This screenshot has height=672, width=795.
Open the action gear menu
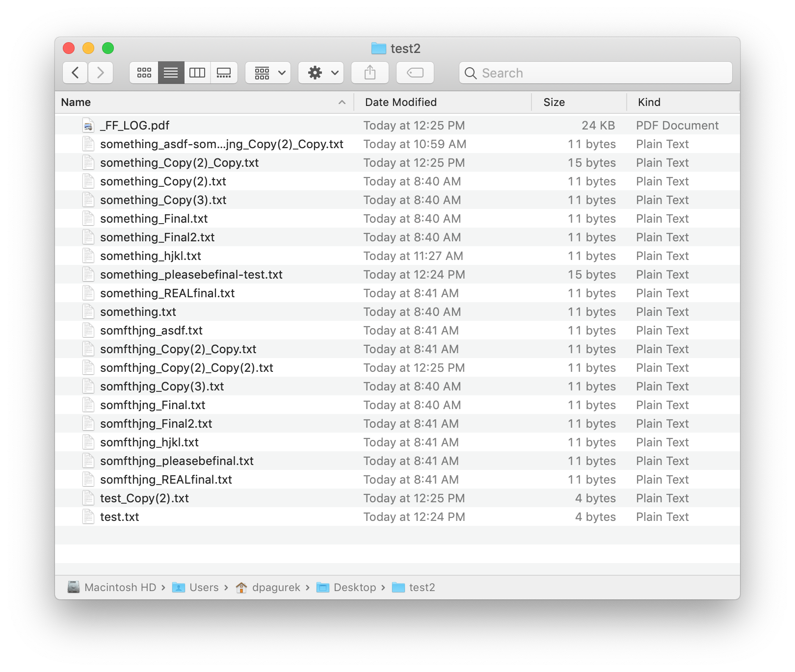(321, 73)
